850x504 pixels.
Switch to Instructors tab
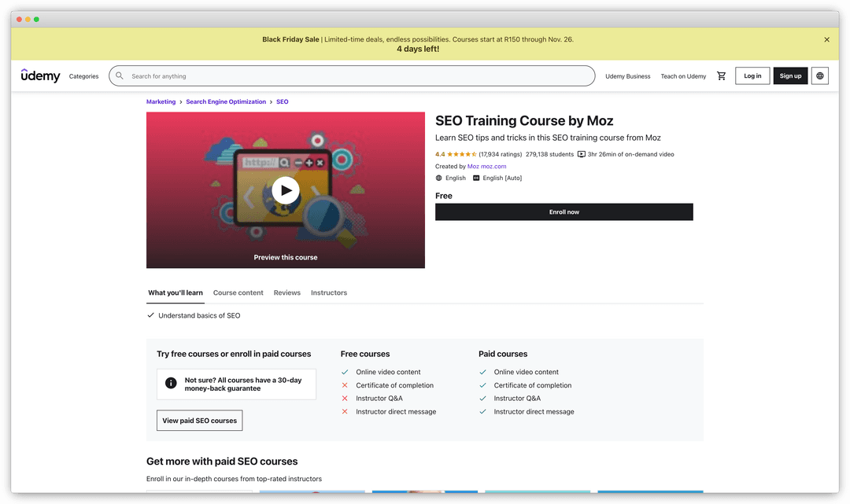[x=329, y=292]
